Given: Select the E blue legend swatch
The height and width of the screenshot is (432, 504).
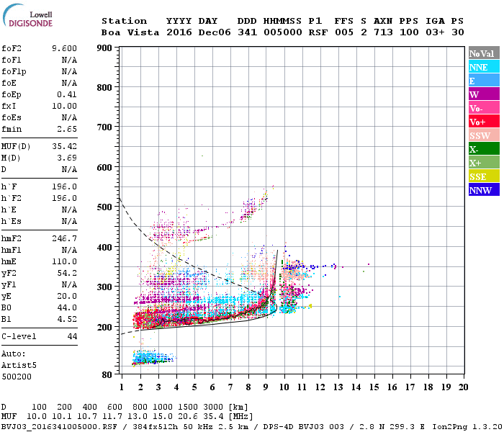Looking at the screenshot, I should 484,81.
